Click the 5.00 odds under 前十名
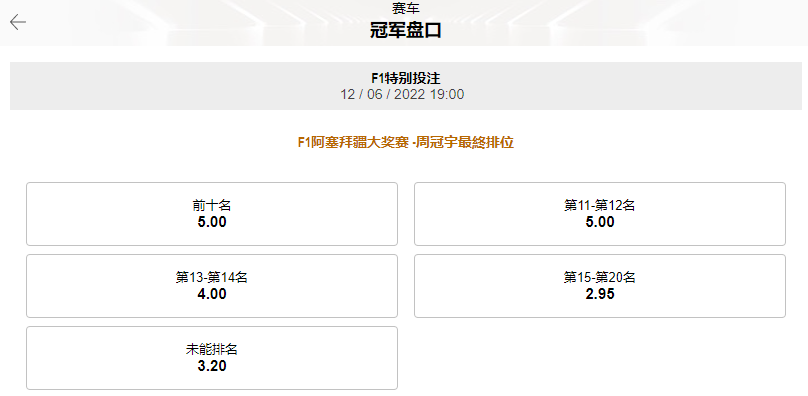808x396 pixels. coord(212,222)
